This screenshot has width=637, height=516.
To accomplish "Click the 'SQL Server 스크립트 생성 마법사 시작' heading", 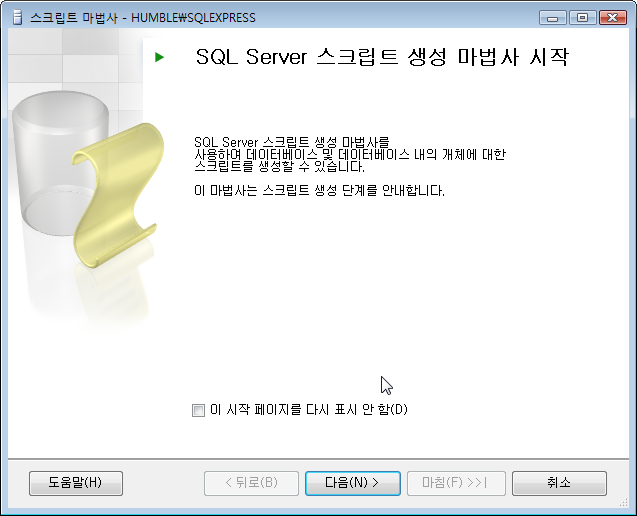I will (x=382, y=57).
